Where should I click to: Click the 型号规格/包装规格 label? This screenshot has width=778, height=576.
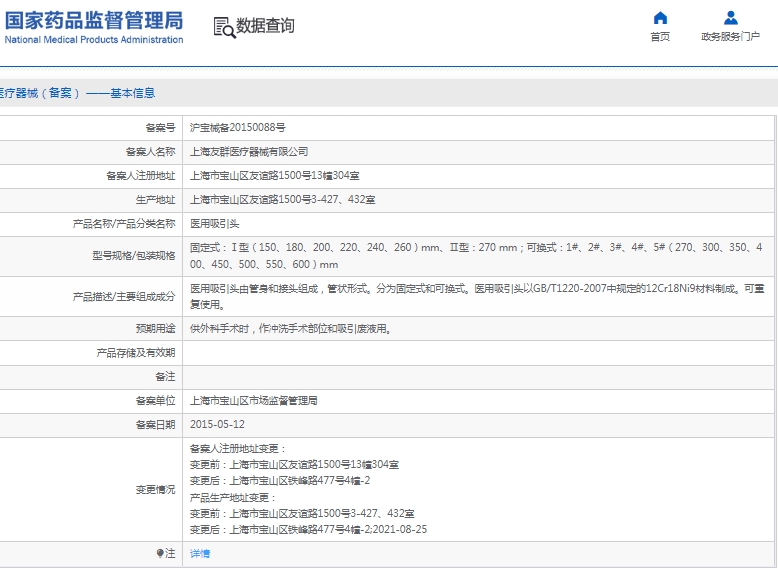[133, 256]
